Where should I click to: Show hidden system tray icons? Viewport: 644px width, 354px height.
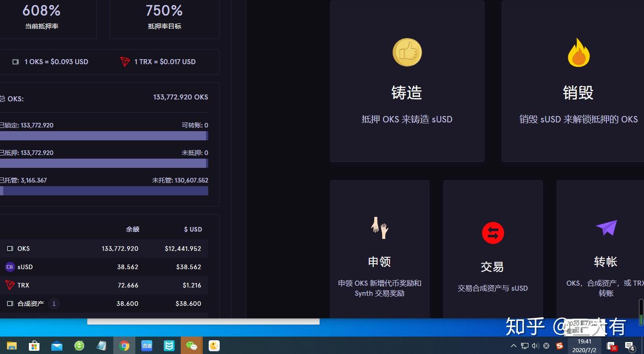pyautogui.click(x=514, y=346)
